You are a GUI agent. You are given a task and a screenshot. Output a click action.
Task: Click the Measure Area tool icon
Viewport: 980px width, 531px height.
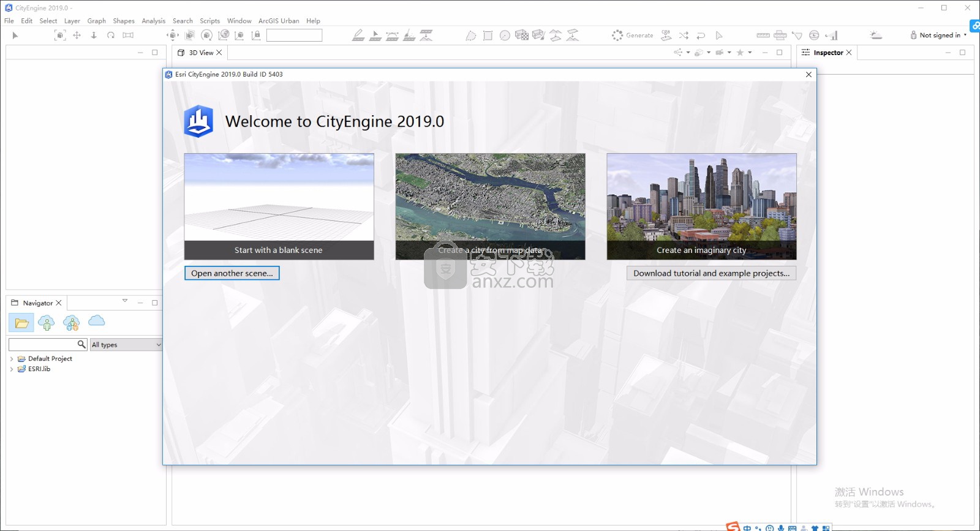tap(780, 36)
